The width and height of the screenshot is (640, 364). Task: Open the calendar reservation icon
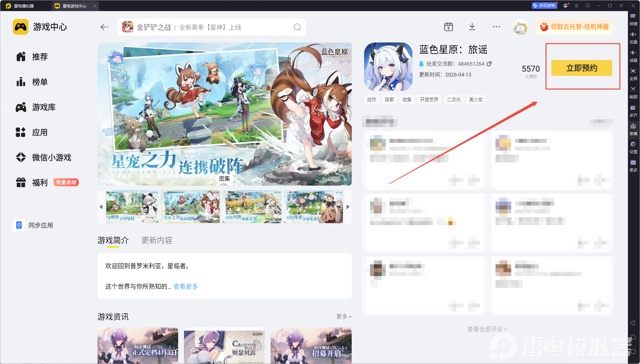click(x=448, y=27)
